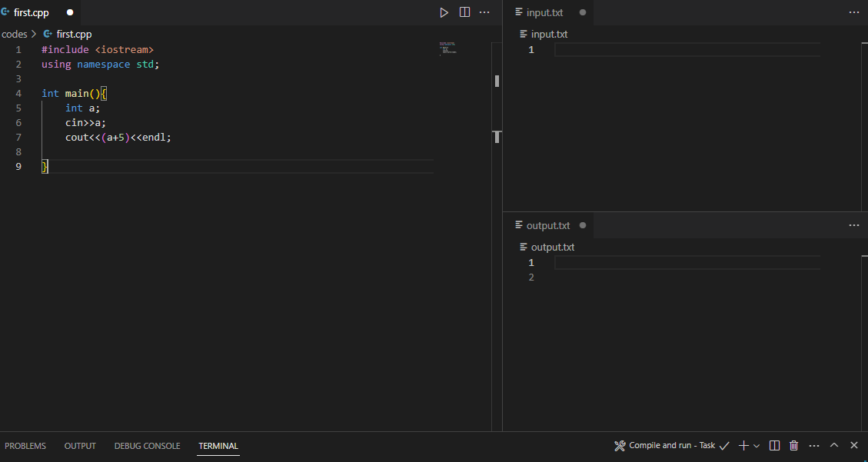
Task: Click on 'using namespace std;' line
Action: pyautogui.click(x=100, y=64)
